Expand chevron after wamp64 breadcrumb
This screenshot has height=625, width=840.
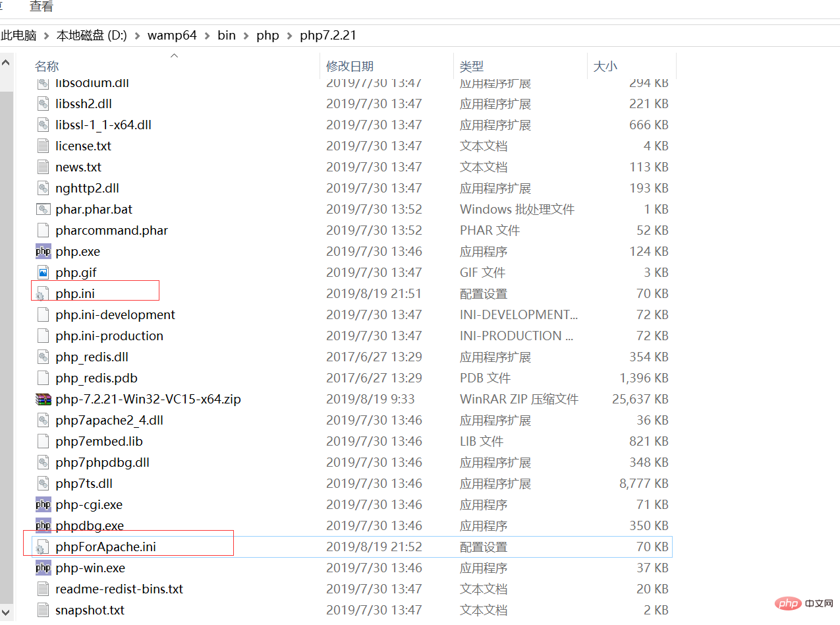pos(207,36)
